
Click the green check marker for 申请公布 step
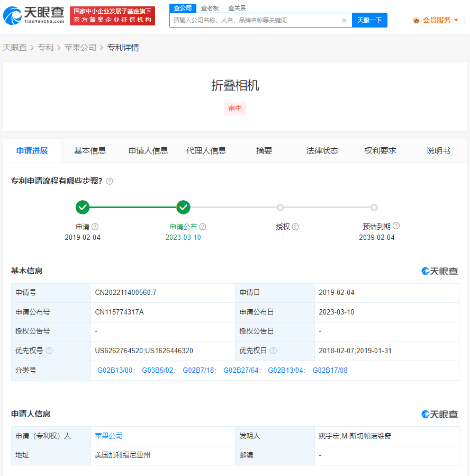pyautogui.click(x=183, y=208)
